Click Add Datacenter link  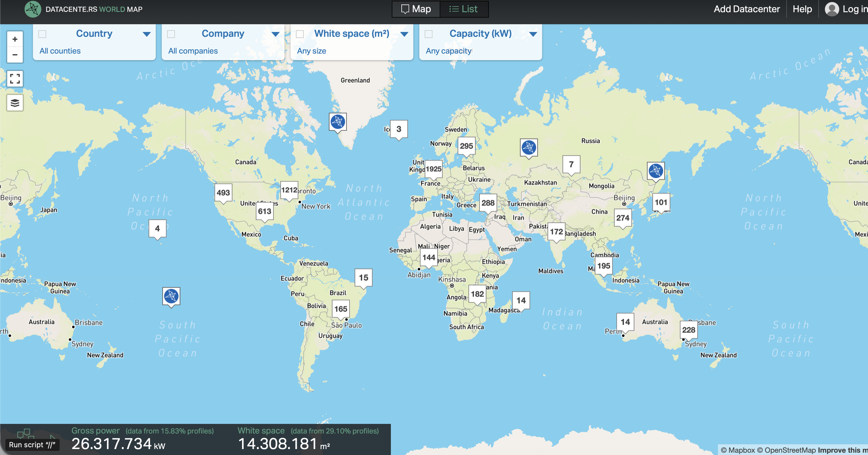pos(746,9)
